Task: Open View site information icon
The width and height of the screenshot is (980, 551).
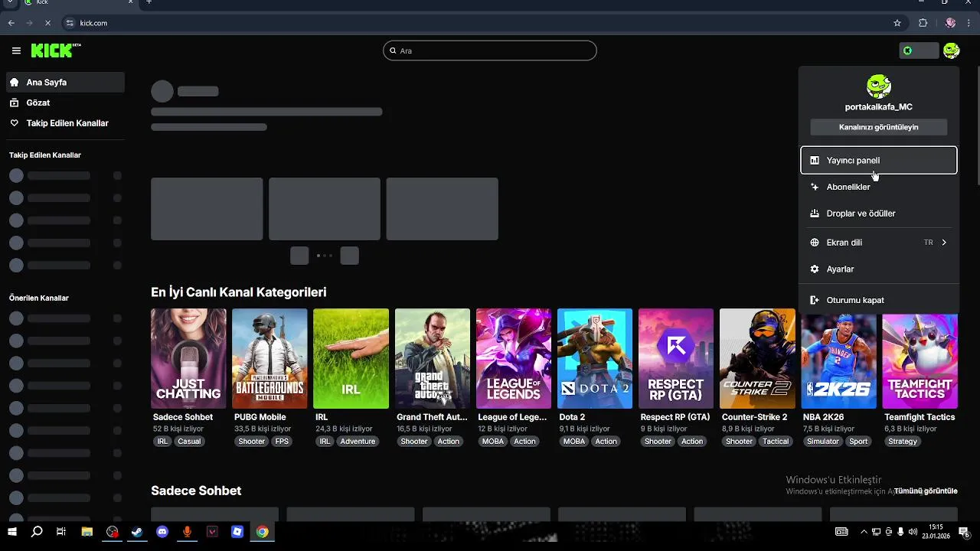Action: [x=70, y=23]
